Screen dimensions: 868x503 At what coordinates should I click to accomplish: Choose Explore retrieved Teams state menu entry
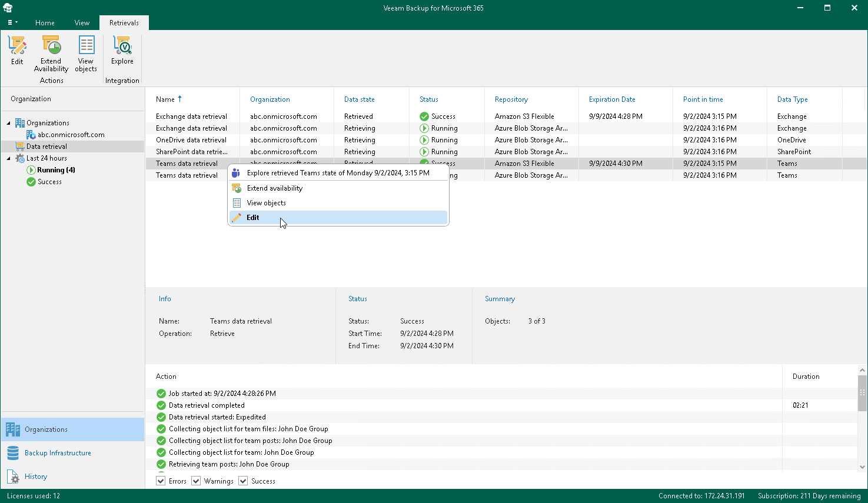click(338, 173)
